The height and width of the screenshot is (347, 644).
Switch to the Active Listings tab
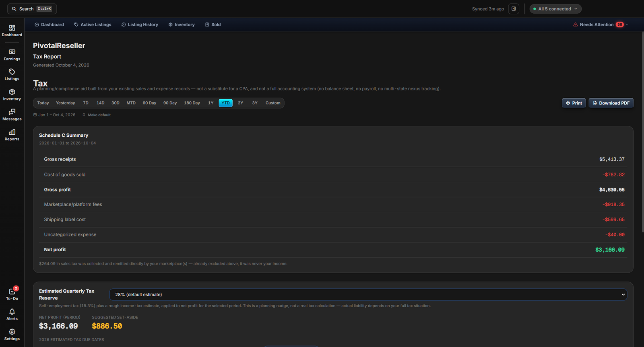[93, 25]
